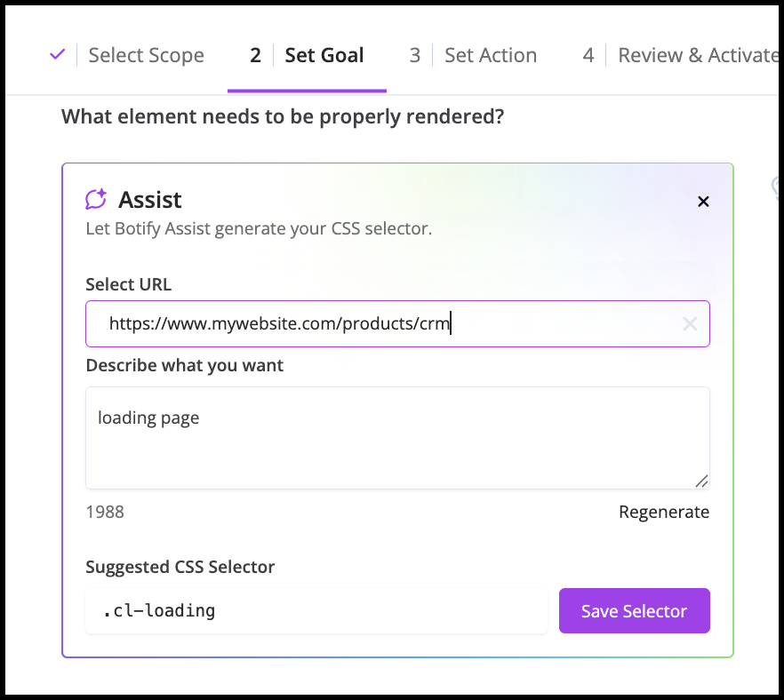Viewport: 784px width, 700px height.
Task: Click the completed checkmark beside Select Scope
Action: (x=58, y=54)
